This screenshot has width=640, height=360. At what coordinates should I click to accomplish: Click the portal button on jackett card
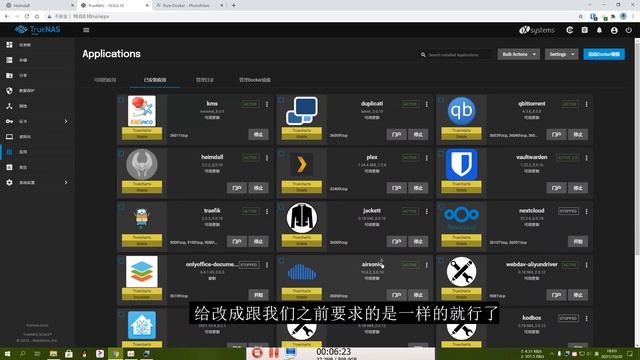(396, 241)
